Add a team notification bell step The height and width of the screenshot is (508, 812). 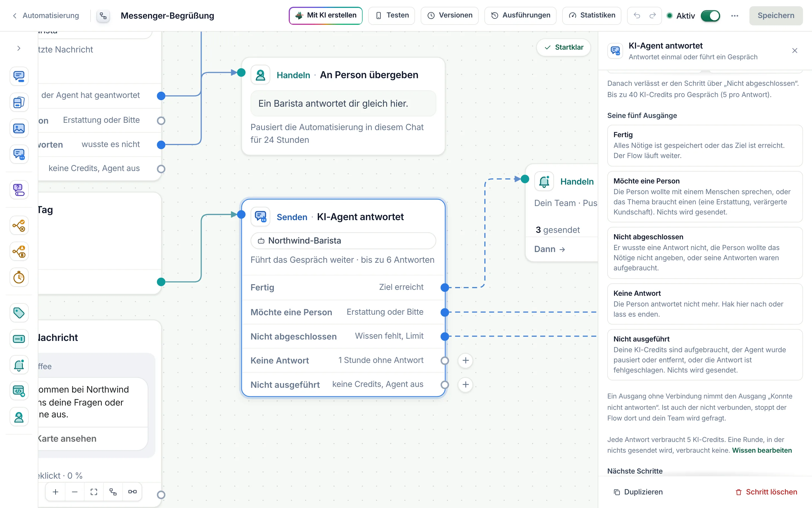click(19, 365)
